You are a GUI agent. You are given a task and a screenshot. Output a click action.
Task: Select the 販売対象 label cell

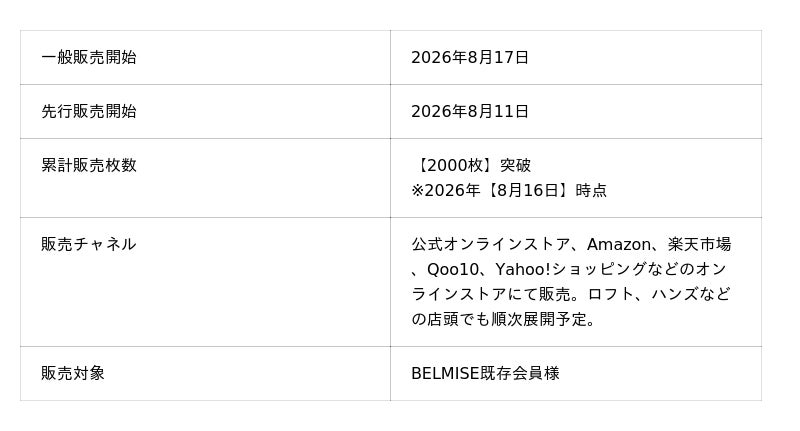pyautogui.click(x=205, y=374)
